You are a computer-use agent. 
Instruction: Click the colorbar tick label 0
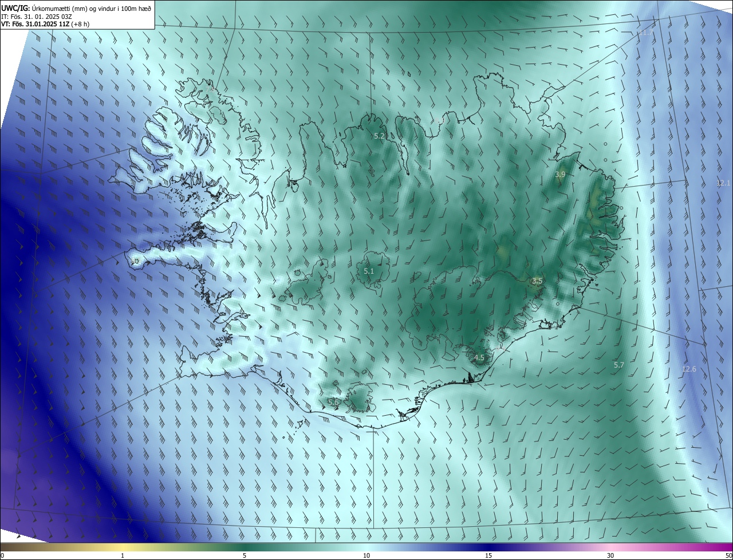[2, 556]
